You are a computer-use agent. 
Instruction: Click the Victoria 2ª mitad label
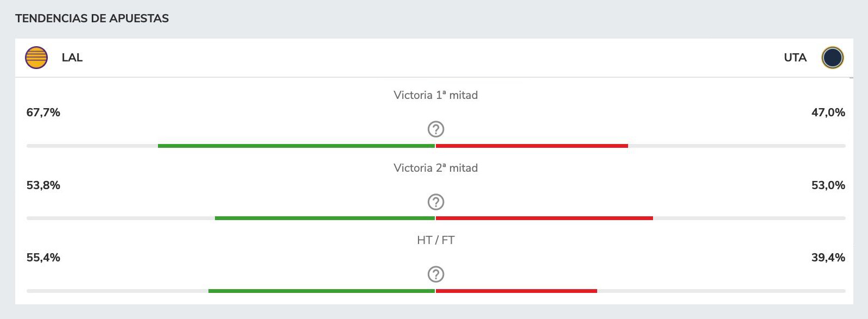tap(436, 168)
